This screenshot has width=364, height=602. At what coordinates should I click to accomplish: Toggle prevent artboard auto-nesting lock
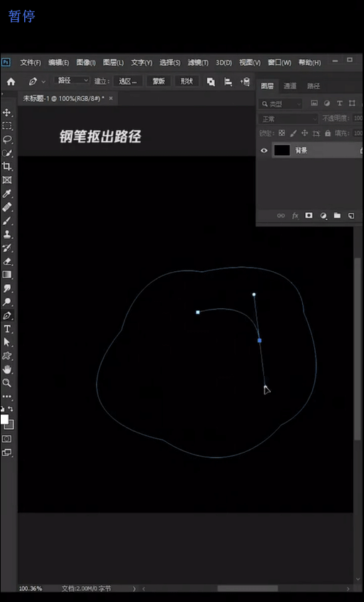[x=316, y=133]
